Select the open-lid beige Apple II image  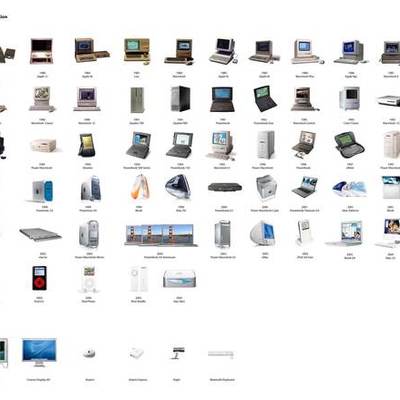[42, 51]
